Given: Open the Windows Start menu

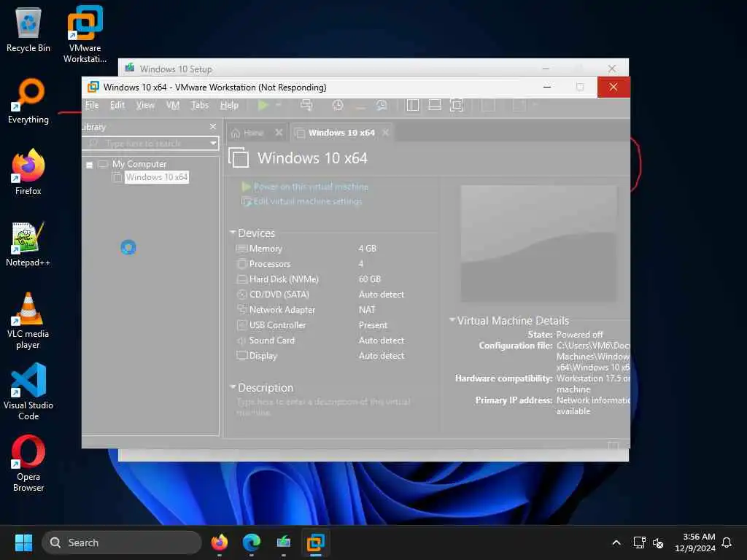Looking at the screenshot, I should coord(23,542).
